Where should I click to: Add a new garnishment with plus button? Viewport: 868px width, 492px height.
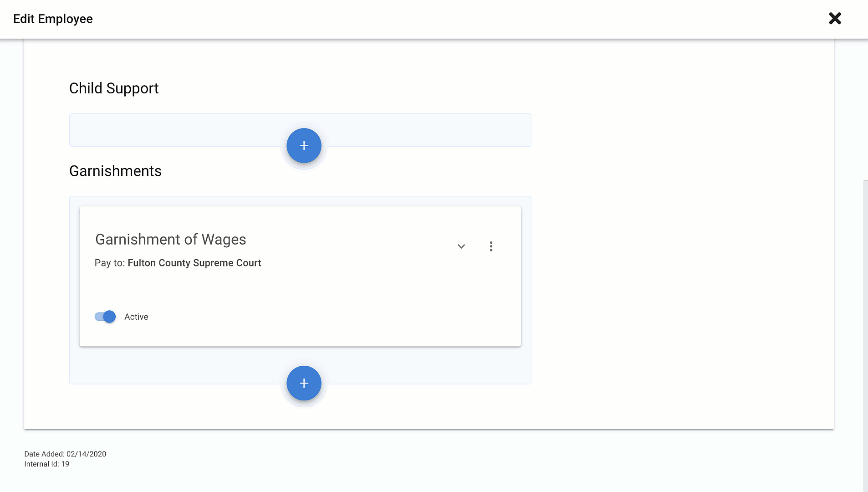coord(304,384)
